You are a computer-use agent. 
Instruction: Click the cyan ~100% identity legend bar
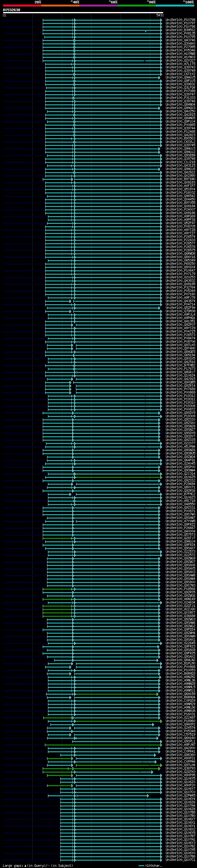[x=175, y=6]
